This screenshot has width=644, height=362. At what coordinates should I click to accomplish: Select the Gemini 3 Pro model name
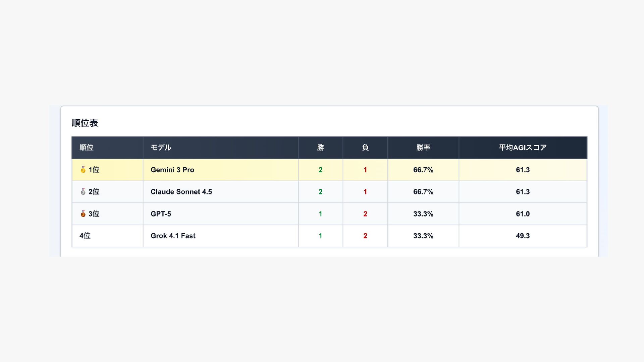(x=172, y=170)
